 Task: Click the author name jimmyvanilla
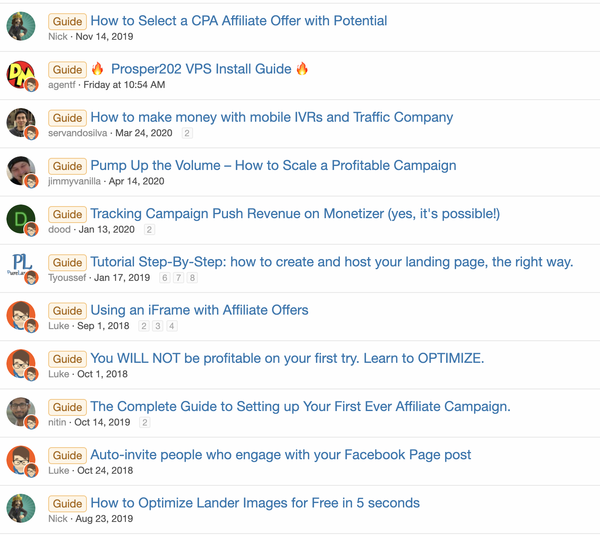tap(74, 181)
